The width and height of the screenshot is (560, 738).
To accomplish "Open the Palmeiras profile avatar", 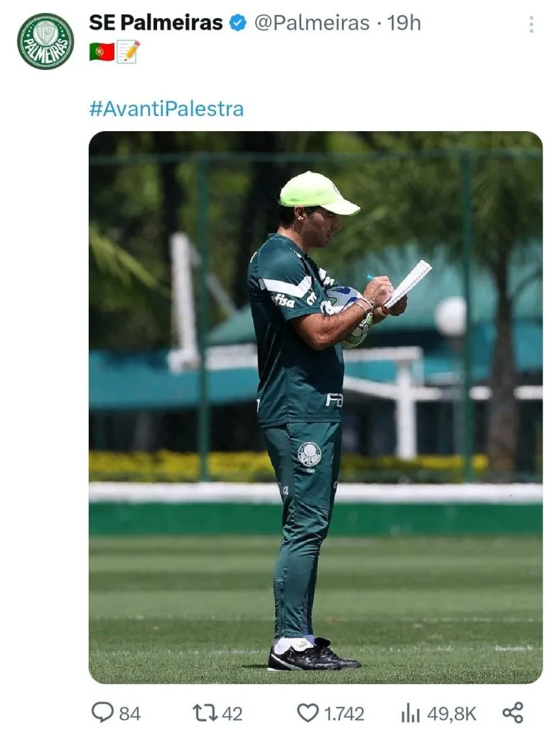I will click(x=45, y=41).
